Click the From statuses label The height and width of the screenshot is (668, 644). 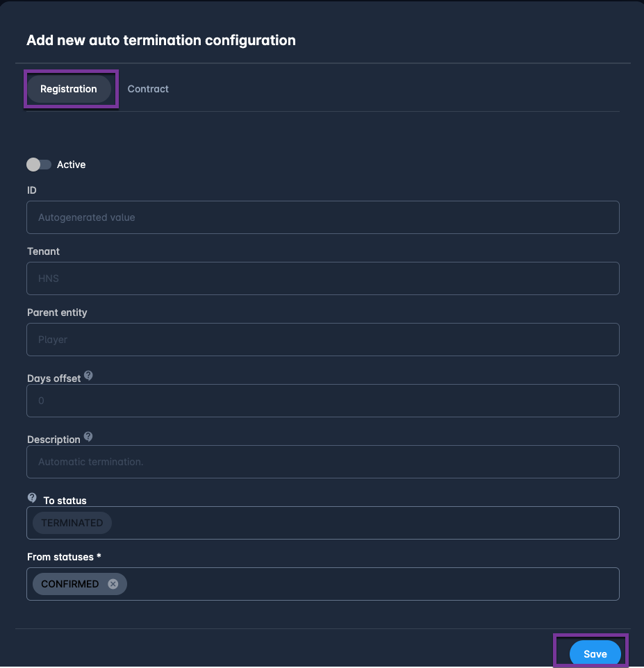point(64,557)
